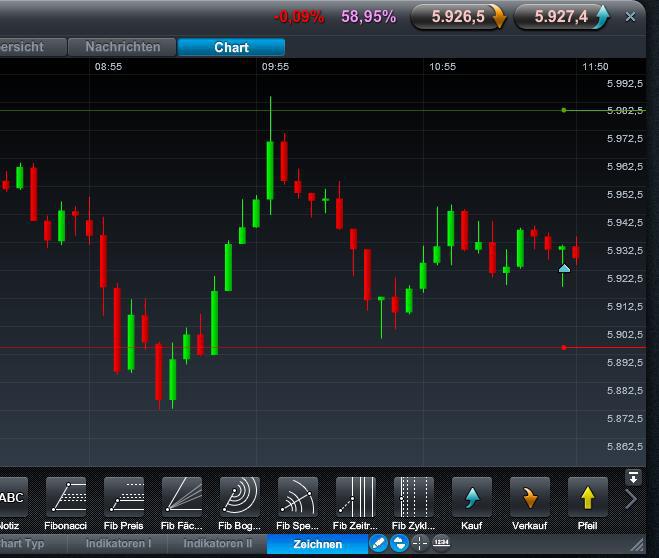Select the Fib Zeitr... time tool
Screen dimensions: 659x558
(x=356, y=497)
